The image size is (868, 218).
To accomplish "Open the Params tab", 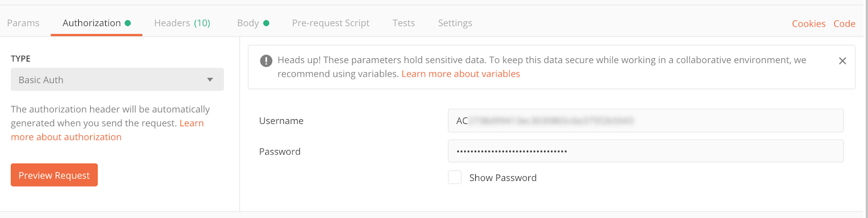I will pyautogui.click(x=23, y=23).
